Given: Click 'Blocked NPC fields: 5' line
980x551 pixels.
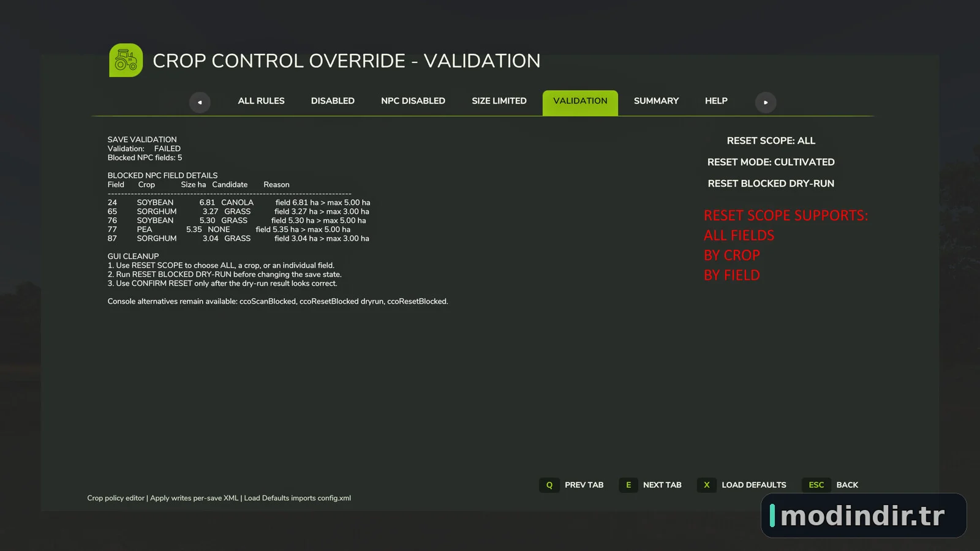Looking at the screenshot, I should point(145,158).
